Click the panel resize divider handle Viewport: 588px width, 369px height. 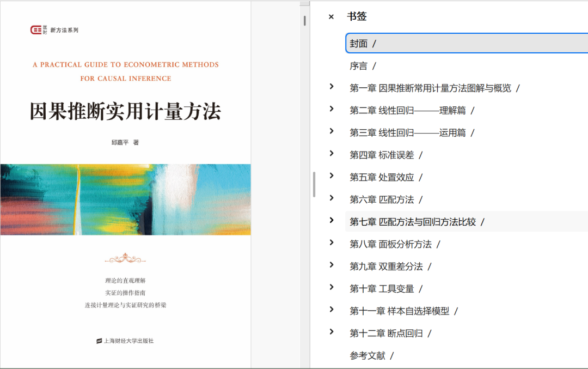click(314, 184)
